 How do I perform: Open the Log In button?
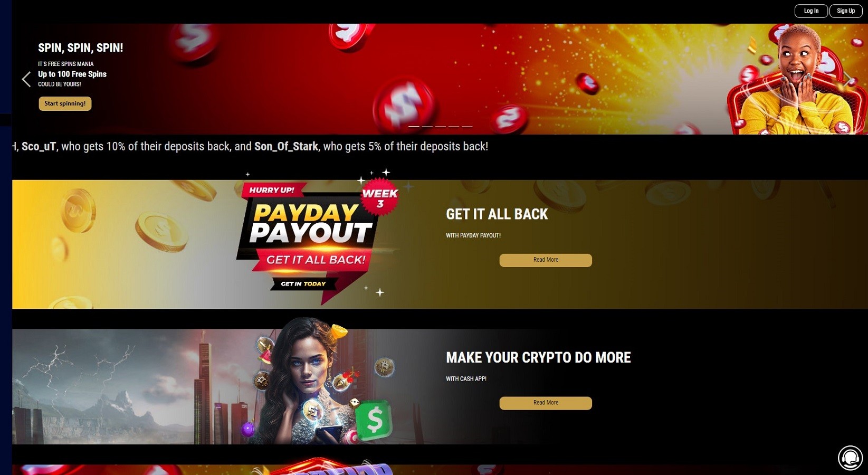tap(811, 11)
